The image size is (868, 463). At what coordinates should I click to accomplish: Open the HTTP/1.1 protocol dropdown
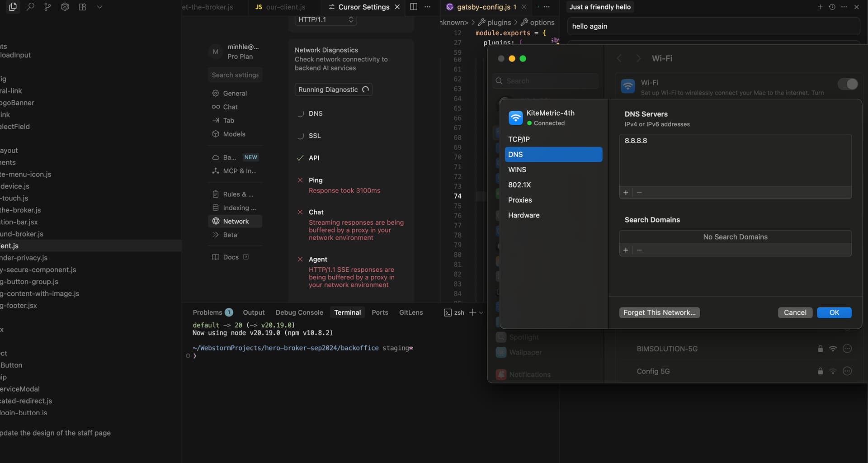(325, 19)
